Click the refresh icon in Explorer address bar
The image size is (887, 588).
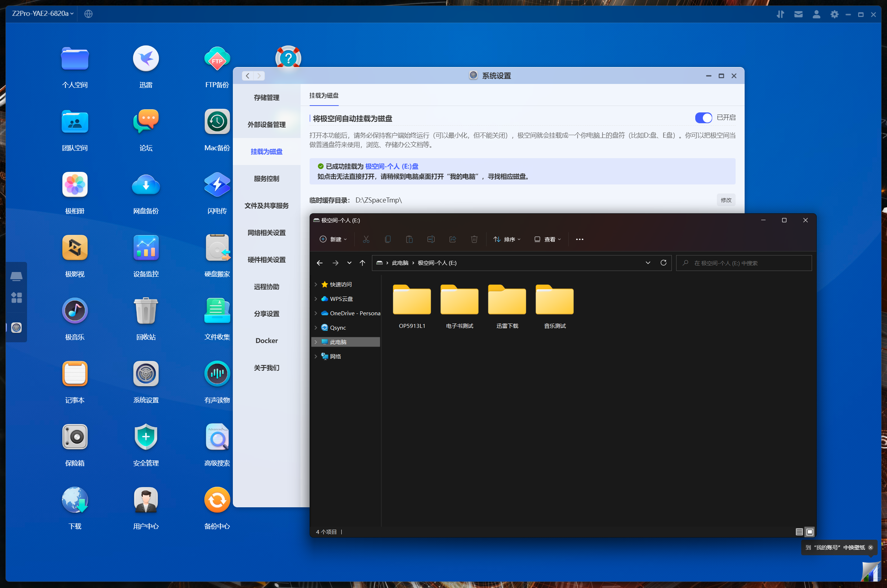[663, 263]
